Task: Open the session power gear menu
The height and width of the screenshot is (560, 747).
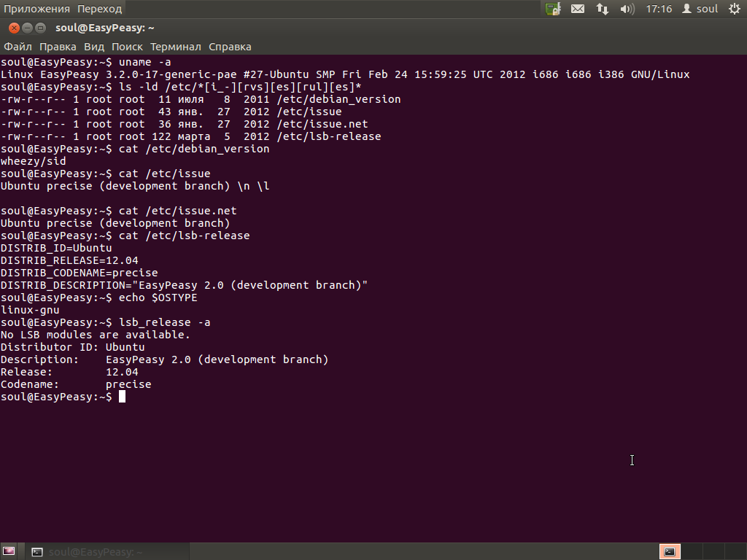Action: 735,9
